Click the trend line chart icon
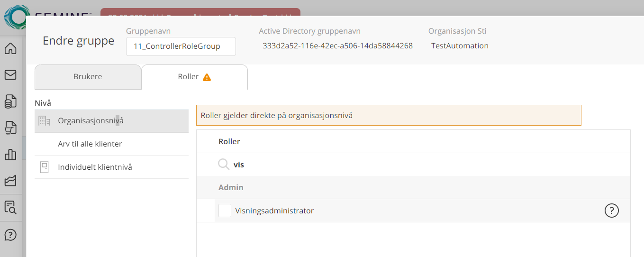 click(10, 181)
